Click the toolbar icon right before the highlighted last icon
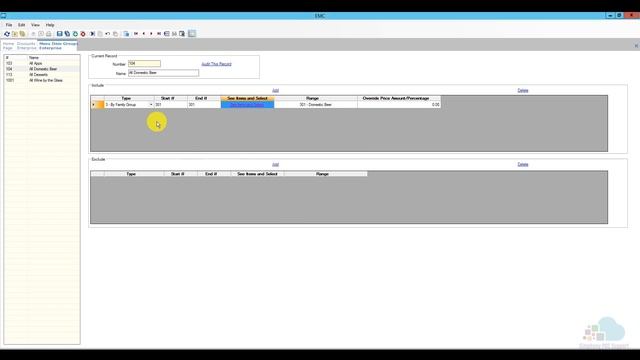The height and width of the screenshot is (360, 640). point(182,34)
